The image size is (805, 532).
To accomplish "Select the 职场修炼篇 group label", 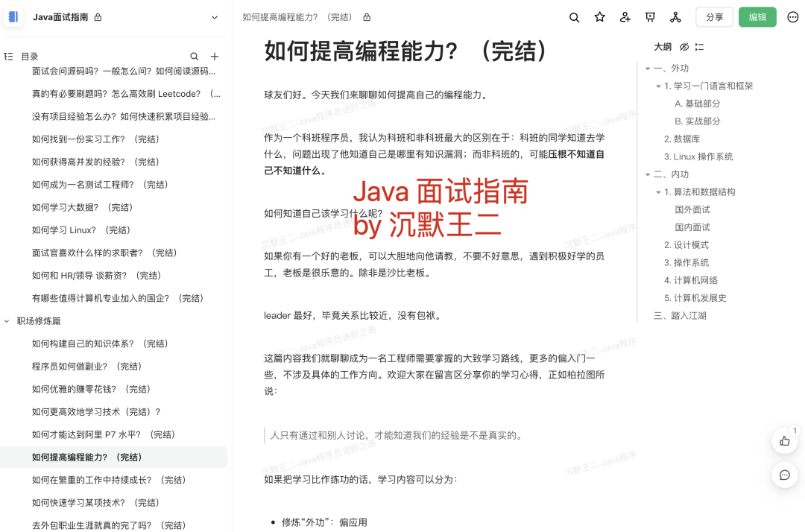I will click(x=39, y=321).
